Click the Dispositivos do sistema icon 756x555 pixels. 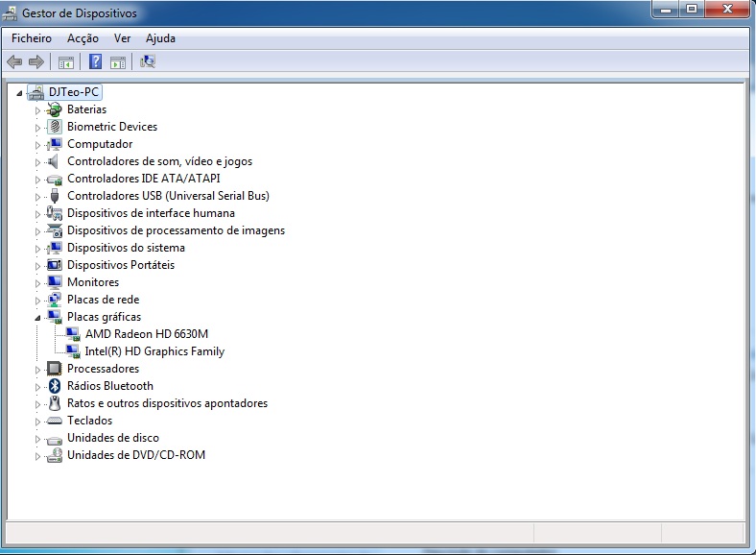(55, 248)
